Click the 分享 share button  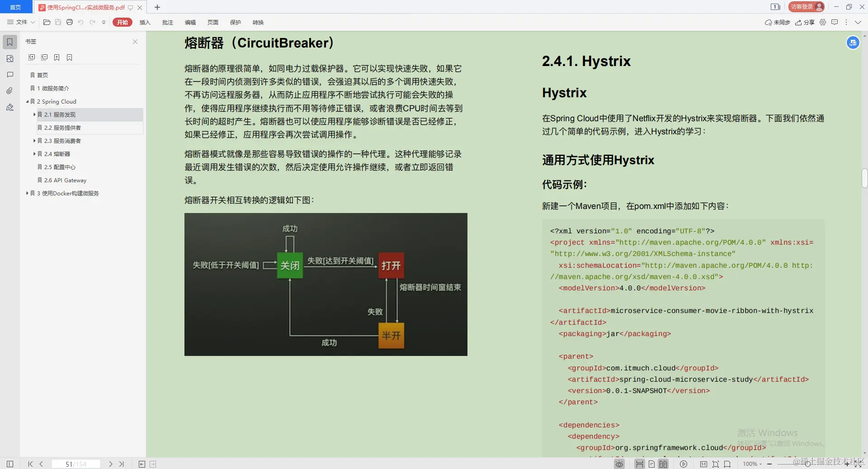(805, 22)
